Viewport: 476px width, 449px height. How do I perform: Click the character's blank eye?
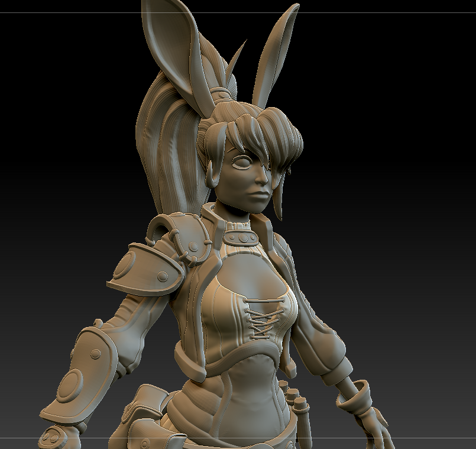(241, 163)
